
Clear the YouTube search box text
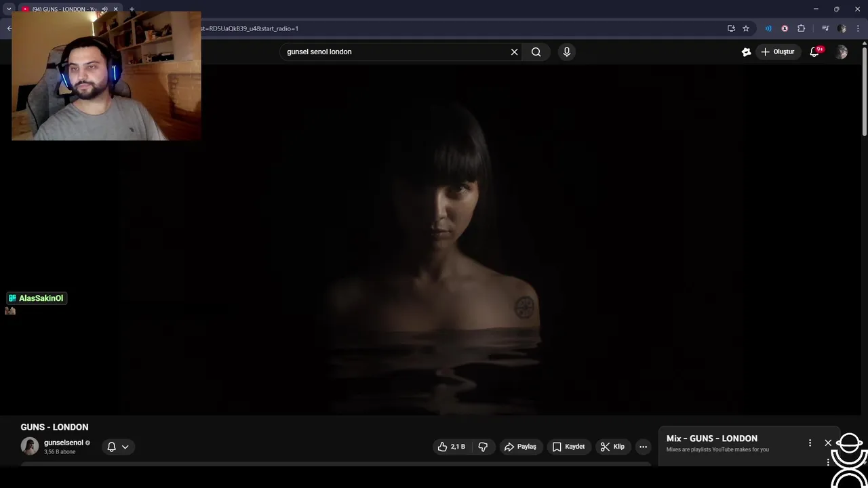tap(514, 52)
